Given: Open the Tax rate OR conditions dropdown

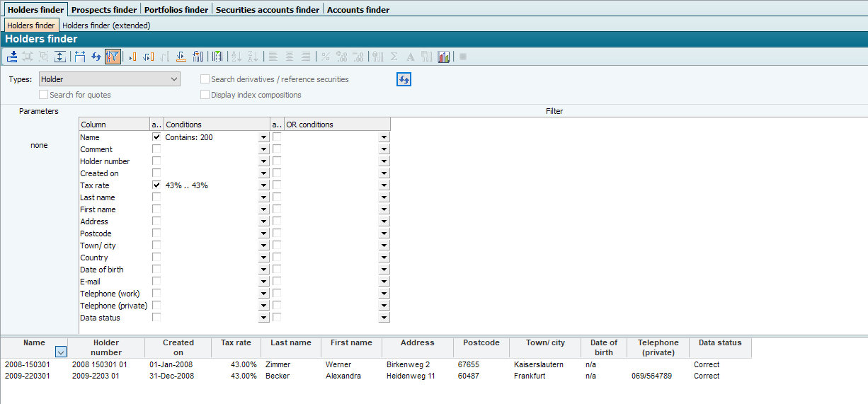Looking at the screenshot, I should (x=384, y=185).
